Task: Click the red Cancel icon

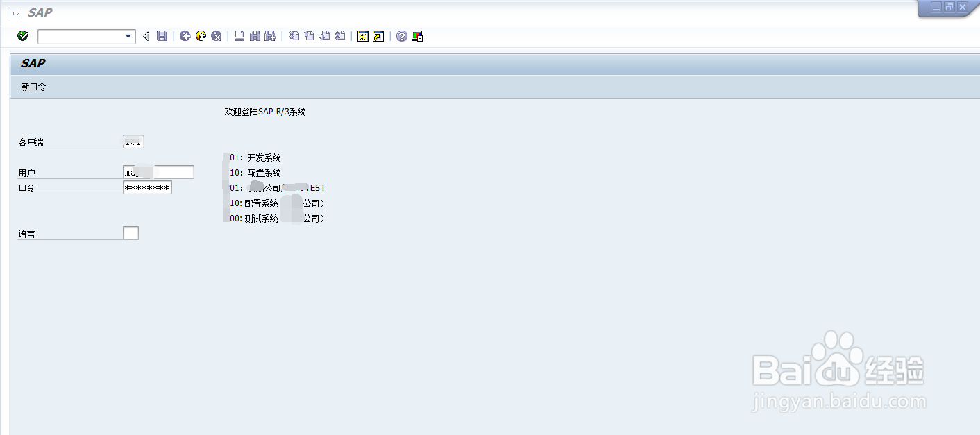Action: click(x=217, y=36)
